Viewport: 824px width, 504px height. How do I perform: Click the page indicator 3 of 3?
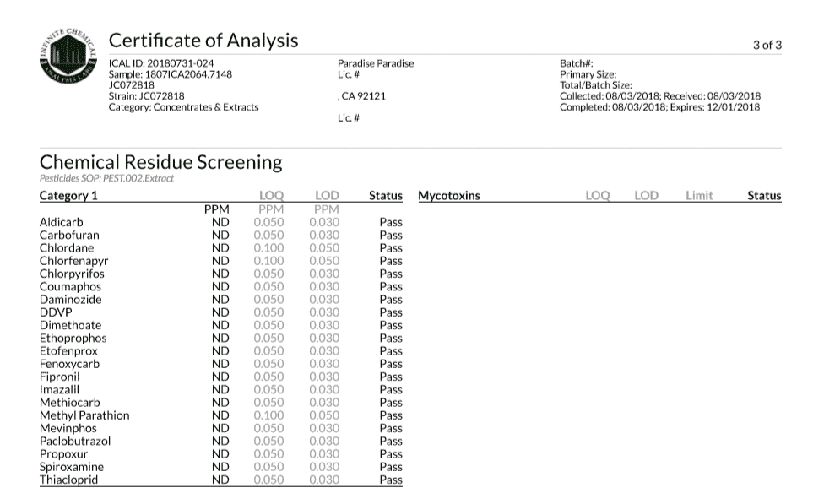coord(767,46)
